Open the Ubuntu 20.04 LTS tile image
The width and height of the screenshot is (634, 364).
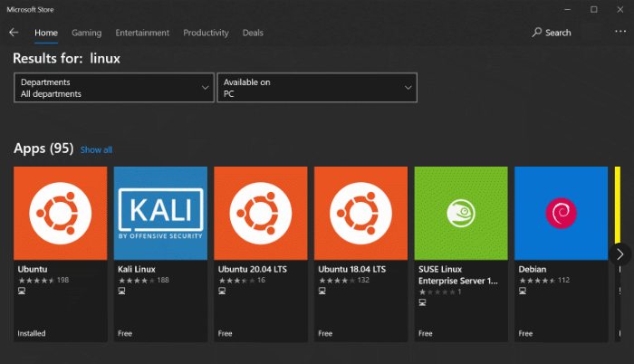(261, 213)
